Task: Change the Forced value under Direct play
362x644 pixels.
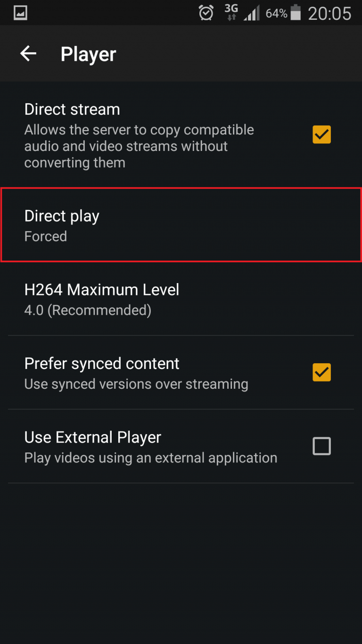Action: coord(46,236)
